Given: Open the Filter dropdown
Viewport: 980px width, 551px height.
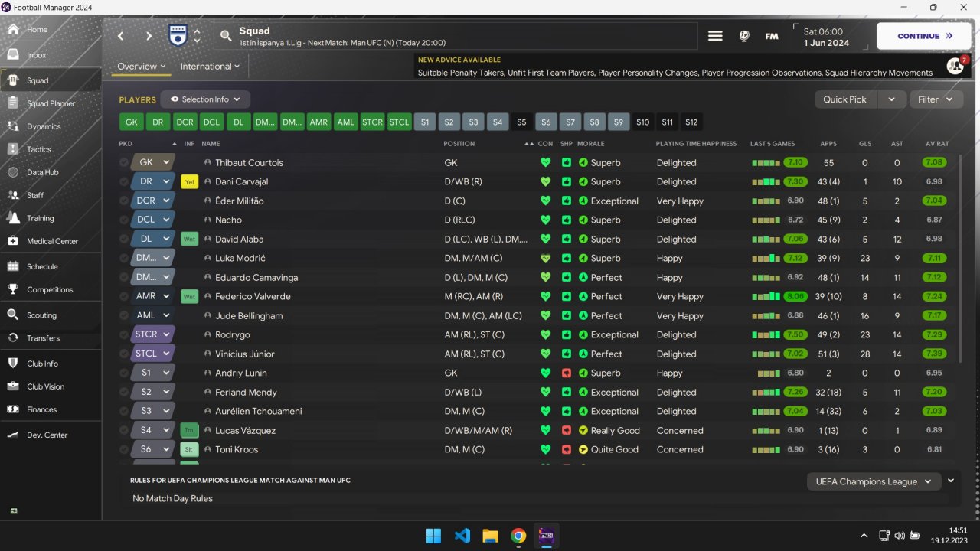Looking at the screenshot, I should click(x=936, y=99).
